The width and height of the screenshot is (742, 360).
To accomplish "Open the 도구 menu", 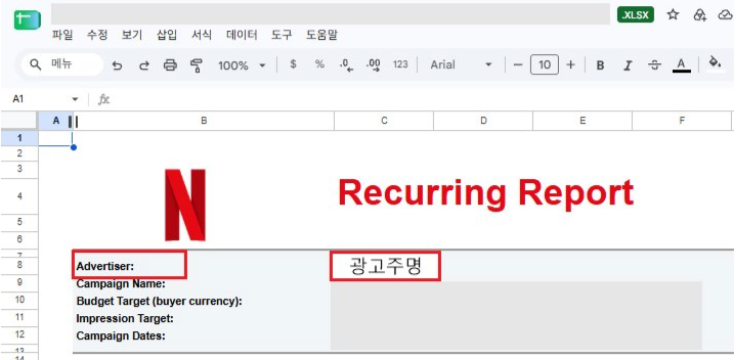I will tap(282, 35).
